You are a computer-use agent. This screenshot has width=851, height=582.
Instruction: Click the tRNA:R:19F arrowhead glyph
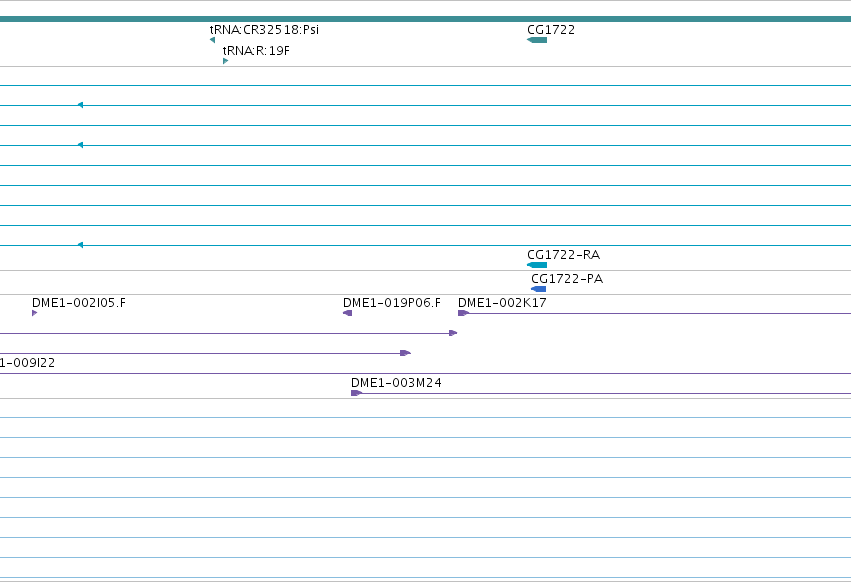coord(225,61)
